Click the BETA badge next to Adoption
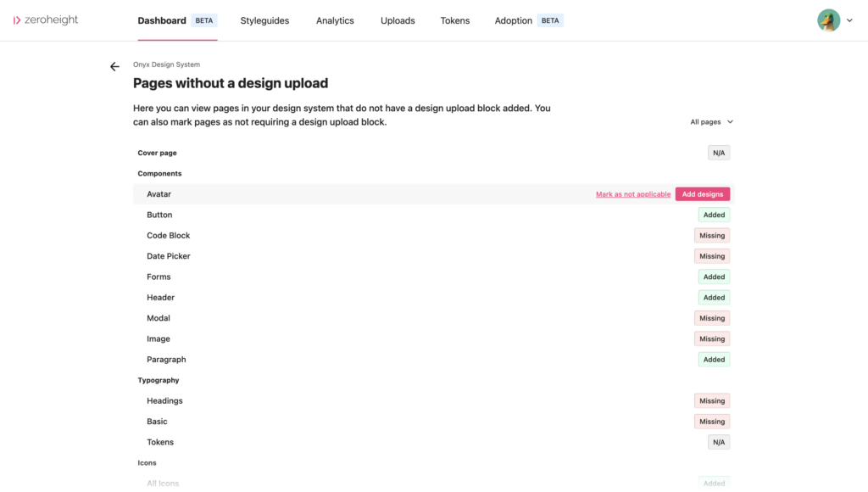Viewport: 868px width, 492px height. point(549,20)
